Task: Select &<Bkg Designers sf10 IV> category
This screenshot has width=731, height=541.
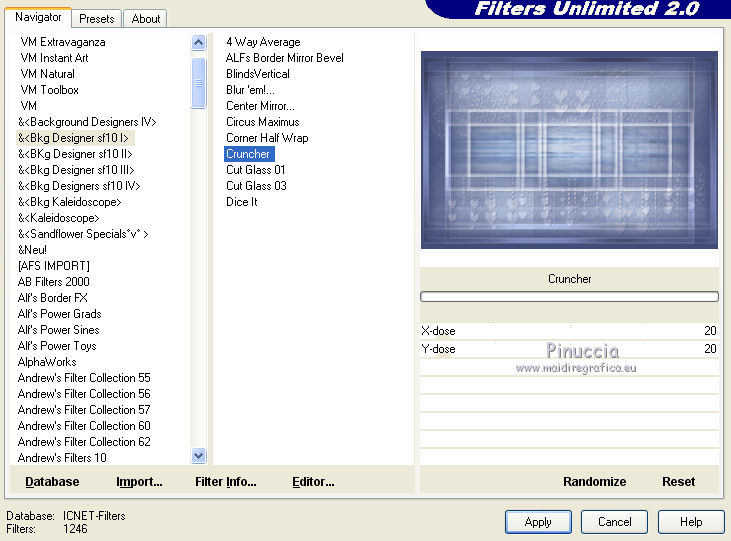Action: tap(79, 186)
